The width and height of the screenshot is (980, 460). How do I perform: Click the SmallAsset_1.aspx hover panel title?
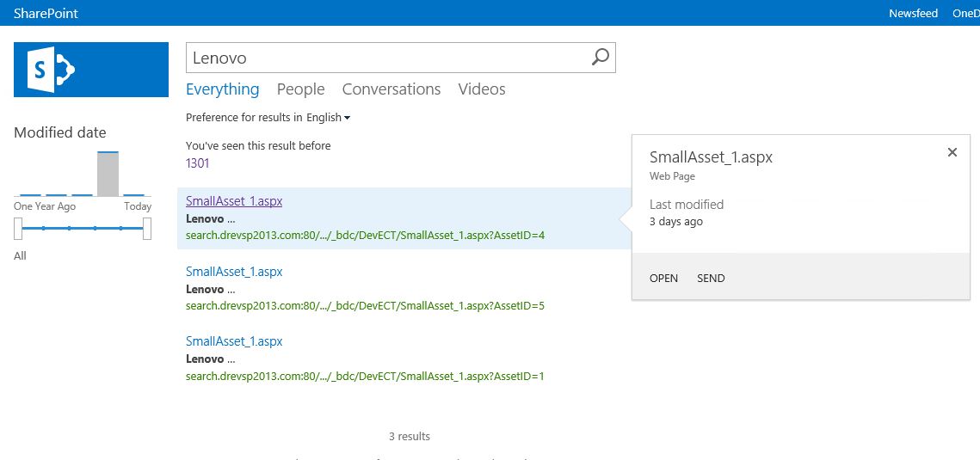712,157
